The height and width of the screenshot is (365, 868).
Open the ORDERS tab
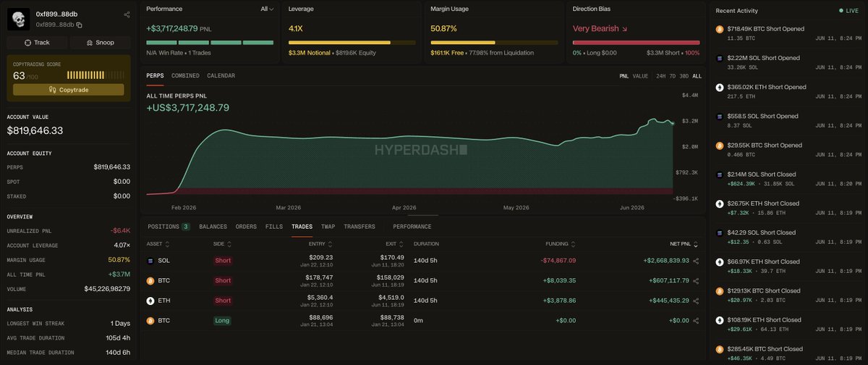(246, 227)
